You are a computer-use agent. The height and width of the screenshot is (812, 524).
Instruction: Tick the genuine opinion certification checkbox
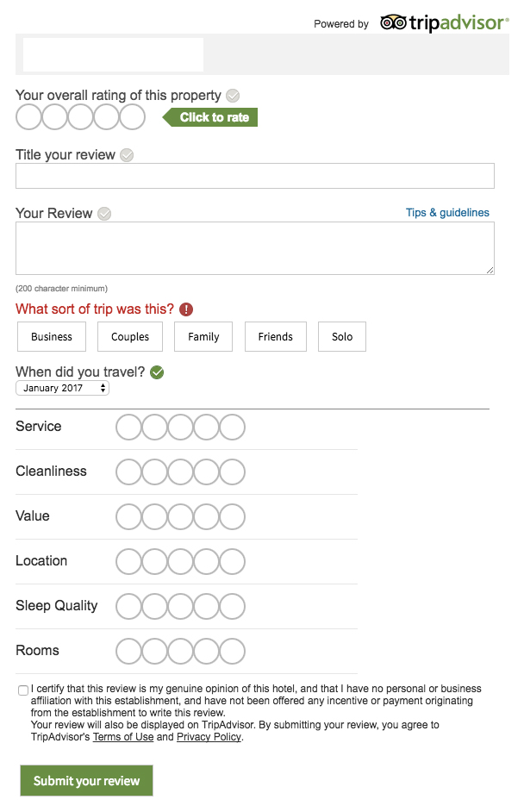pos(22,690)
